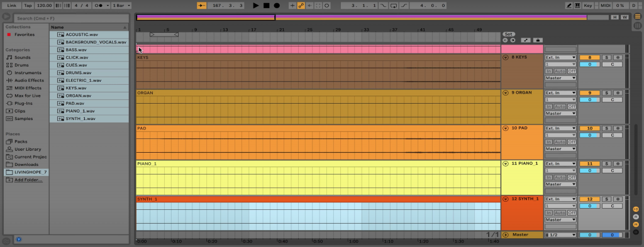Image resolution: width=644 pixels, height=247 pixels.
Task: Open the Key Map Mode switch
Action: (588, 6)
